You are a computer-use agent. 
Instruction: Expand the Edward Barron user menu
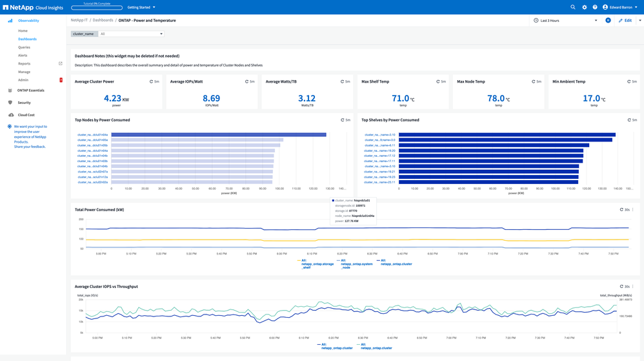pos(619,7)
